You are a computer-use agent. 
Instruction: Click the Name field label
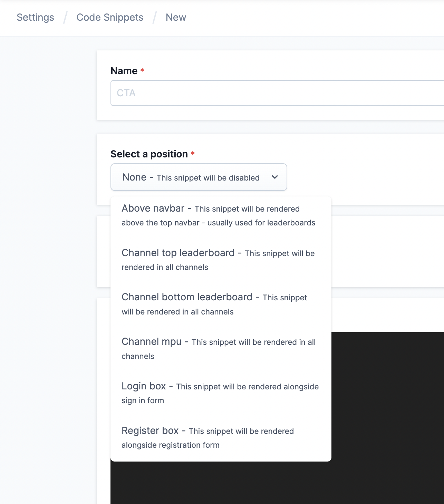coord(124,71)
